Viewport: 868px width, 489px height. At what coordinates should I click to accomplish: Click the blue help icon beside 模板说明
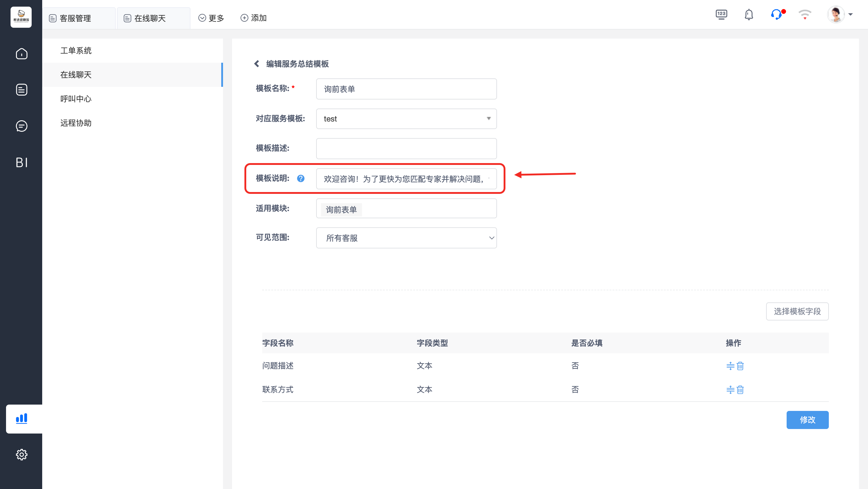click(x=300, y=178)
